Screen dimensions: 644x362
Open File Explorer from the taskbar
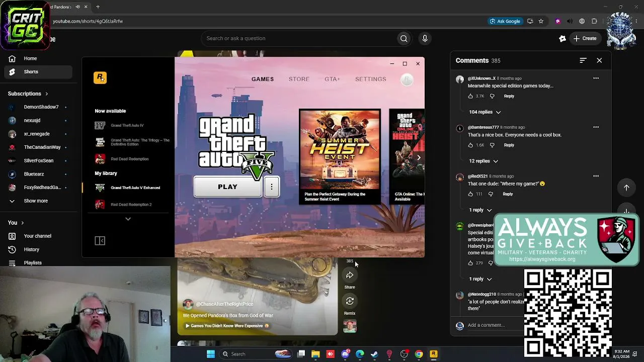[315, 354]
